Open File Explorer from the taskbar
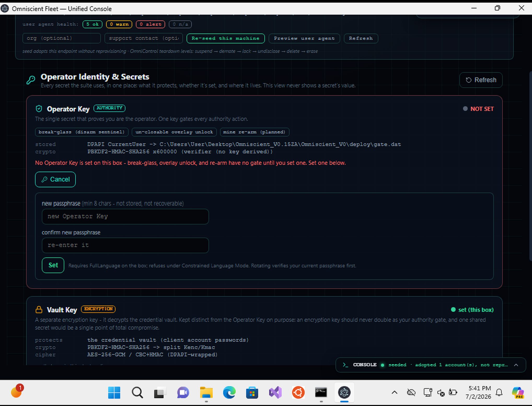 [206, 392]
